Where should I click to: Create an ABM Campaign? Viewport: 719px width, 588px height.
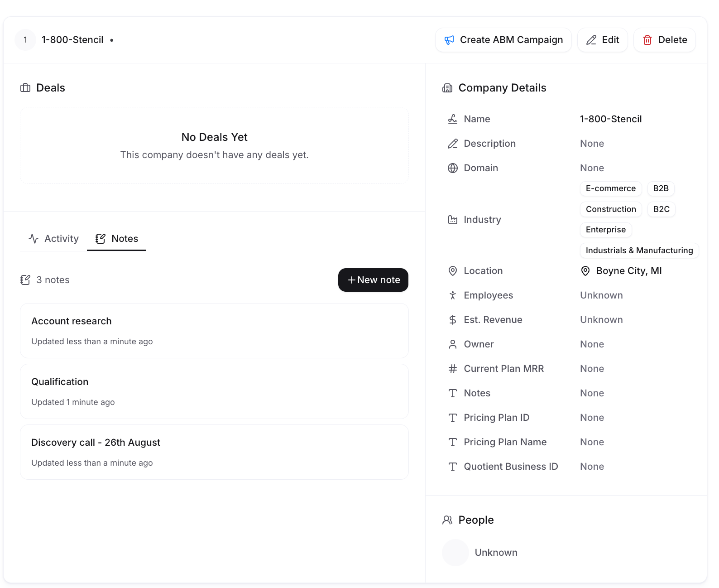503,40
